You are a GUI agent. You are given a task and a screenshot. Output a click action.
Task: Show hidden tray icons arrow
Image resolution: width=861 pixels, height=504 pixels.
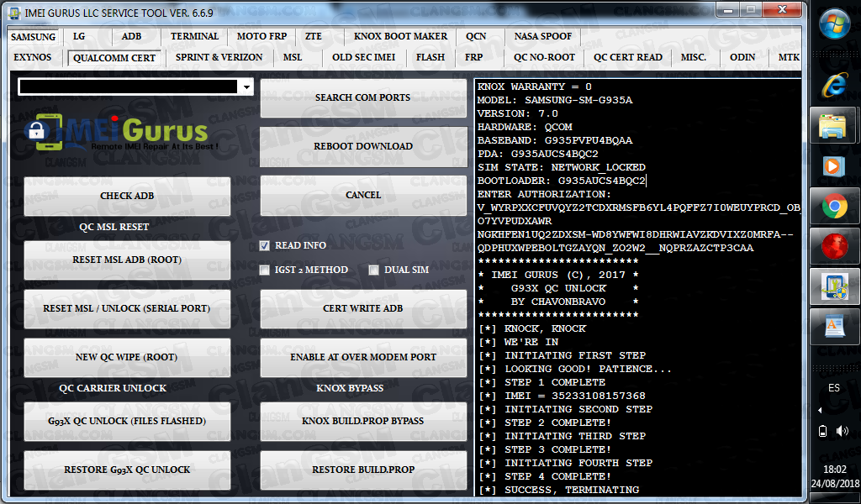(820, 410)
